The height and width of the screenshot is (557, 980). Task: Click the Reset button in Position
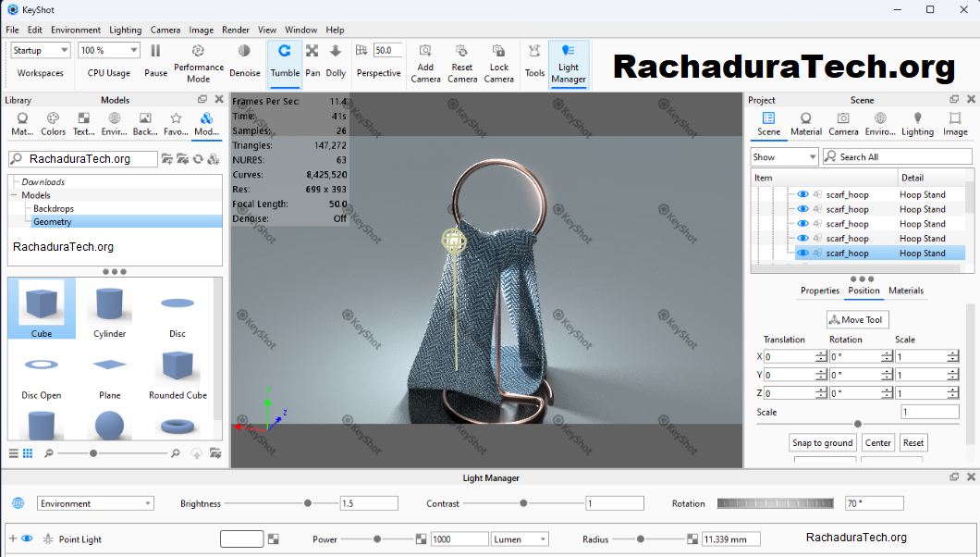click(913, 442)
